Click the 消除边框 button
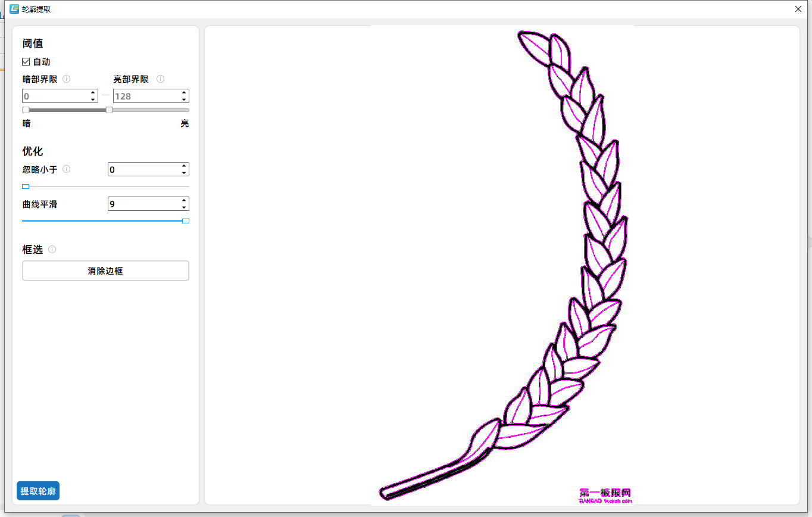The image size is (812, 517). [105, 271]
